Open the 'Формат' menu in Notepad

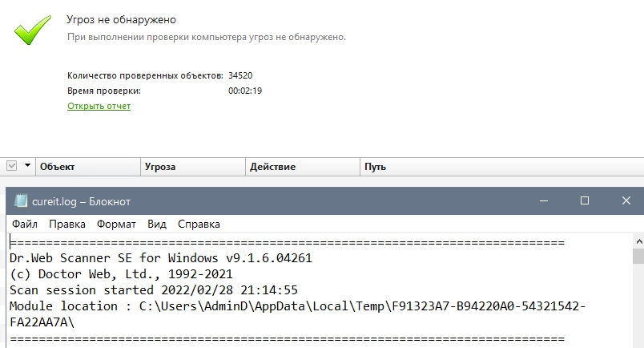[x=116, y=225]
